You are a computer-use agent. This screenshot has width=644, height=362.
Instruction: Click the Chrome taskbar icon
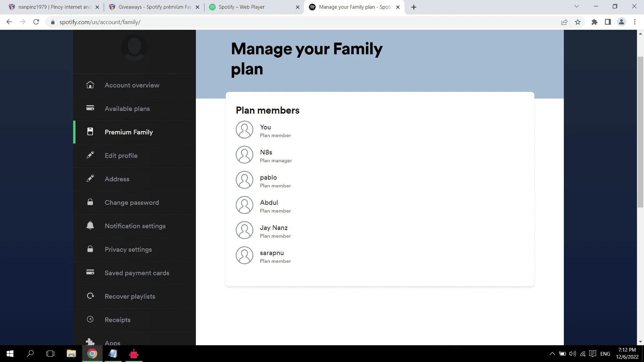coord(92,354)
